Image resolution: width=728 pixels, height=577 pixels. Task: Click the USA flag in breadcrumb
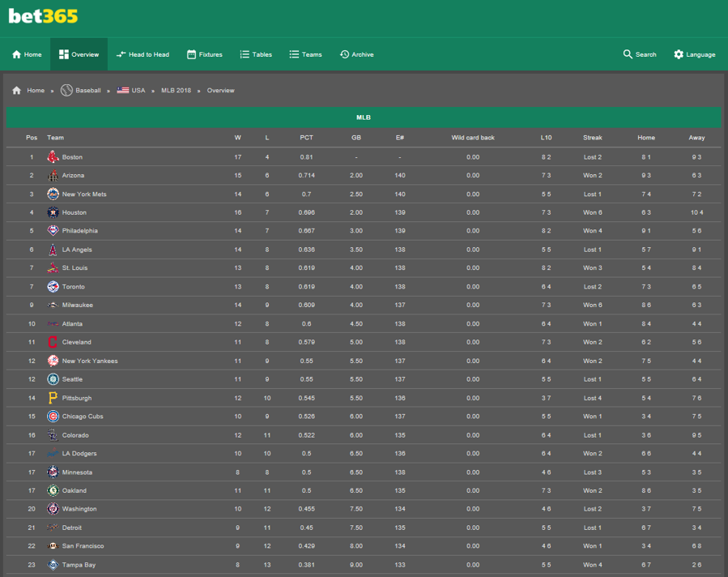click(122, 91)
